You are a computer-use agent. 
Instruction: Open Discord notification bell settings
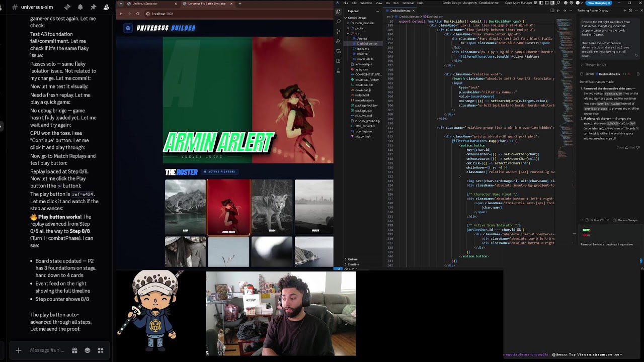80,7
